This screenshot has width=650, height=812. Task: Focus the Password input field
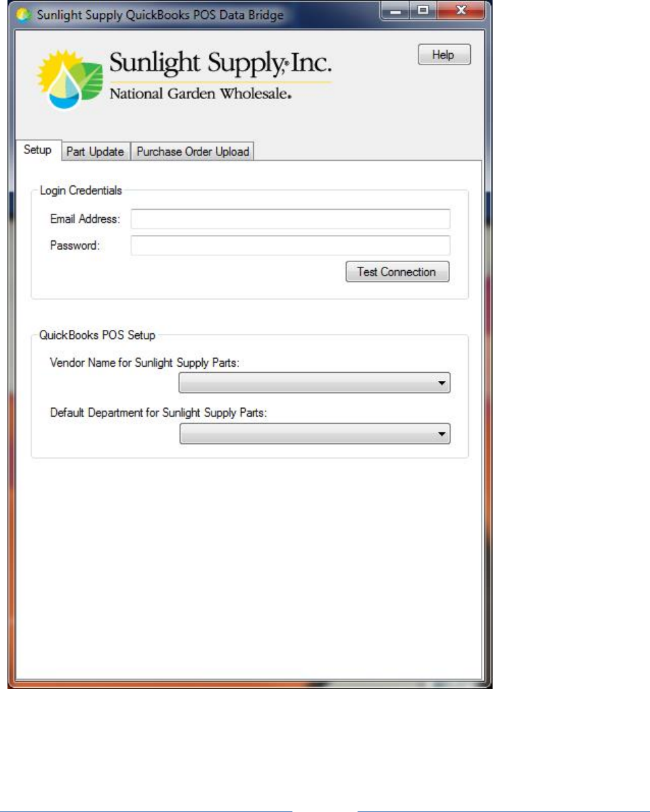point(290,246)
